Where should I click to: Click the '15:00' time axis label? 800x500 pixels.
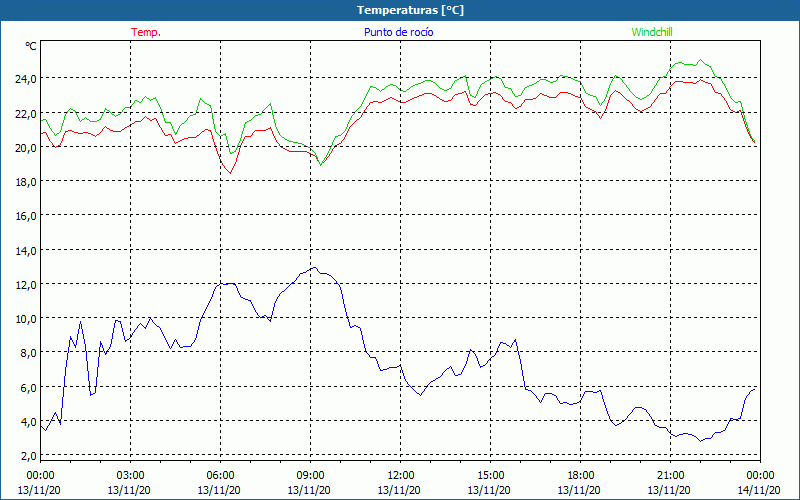pos(490,476)
